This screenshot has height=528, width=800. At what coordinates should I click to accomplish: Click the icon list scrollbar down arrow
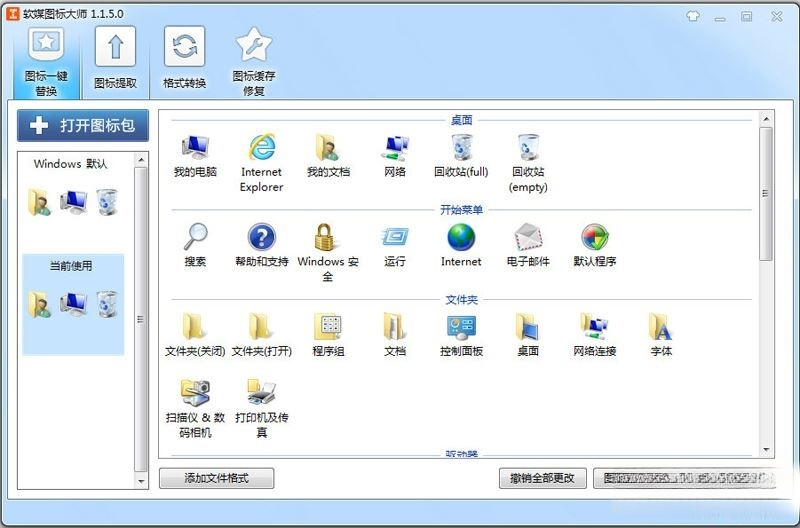[x=766, y=449]
